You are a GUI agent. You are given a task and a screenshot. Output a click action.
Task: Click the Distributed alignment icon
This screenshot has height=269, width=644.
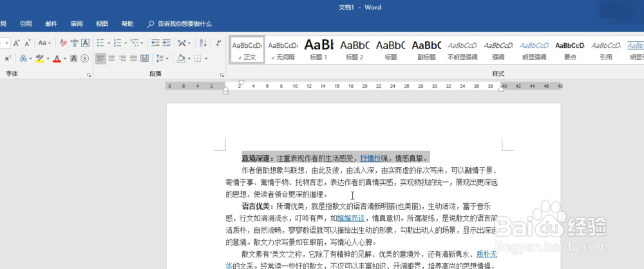[144, 59]
